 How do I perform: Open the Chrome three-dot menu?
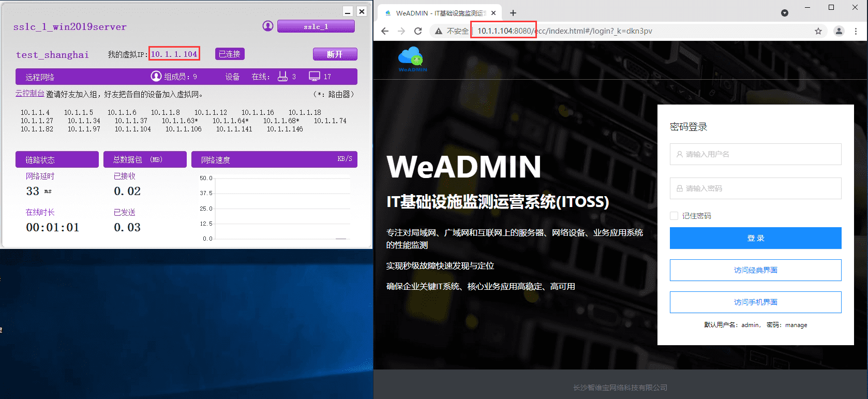click(x=856, y=31)
